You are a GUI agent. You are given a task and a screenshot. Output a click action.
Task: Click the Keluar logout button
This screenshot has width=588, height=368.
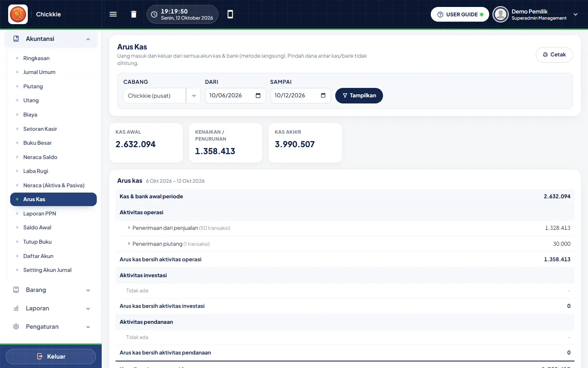coord(51,357)
